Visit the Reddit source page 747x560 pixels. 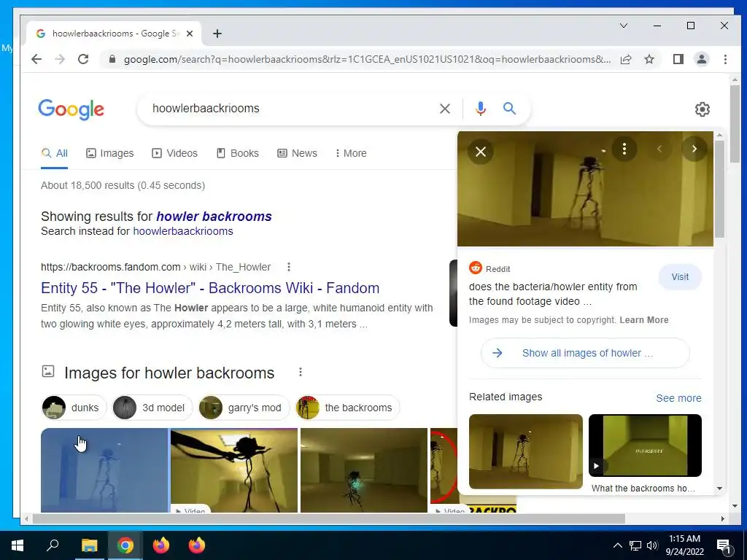click(680, 277)
